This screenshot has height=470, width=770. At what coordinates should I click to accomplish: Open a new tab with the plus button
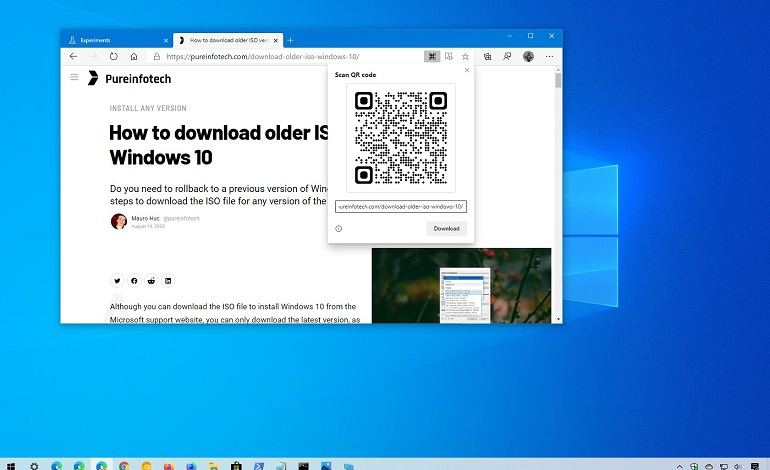point(290,40)
